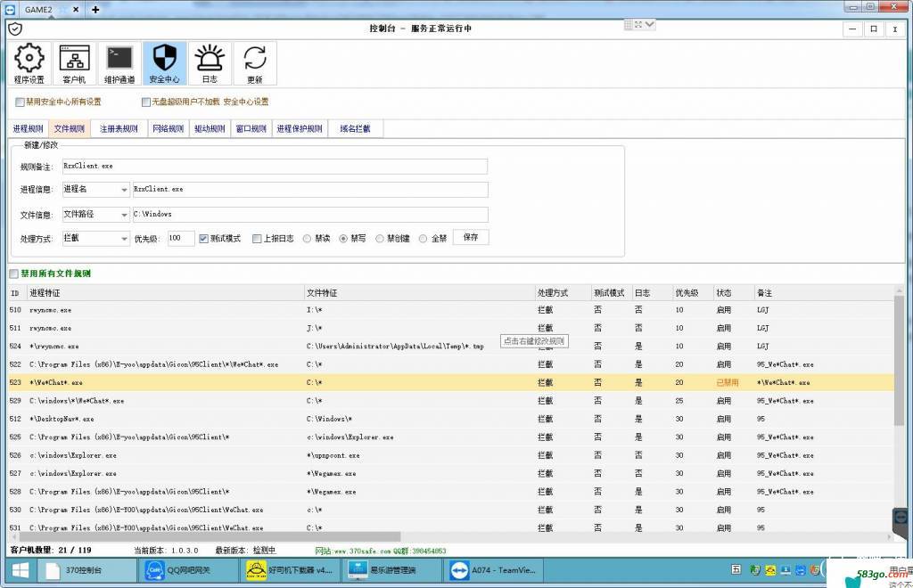Open TeamViewer A074 in the taskbar

click(490, 570)
